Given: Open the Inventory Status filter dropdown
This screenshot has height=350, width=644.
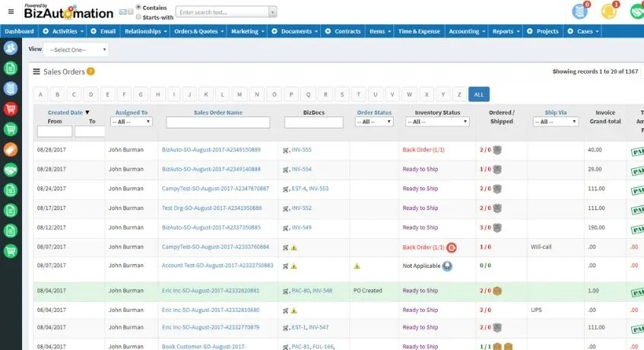Looking at the screenshot, I should click(437, 122).
